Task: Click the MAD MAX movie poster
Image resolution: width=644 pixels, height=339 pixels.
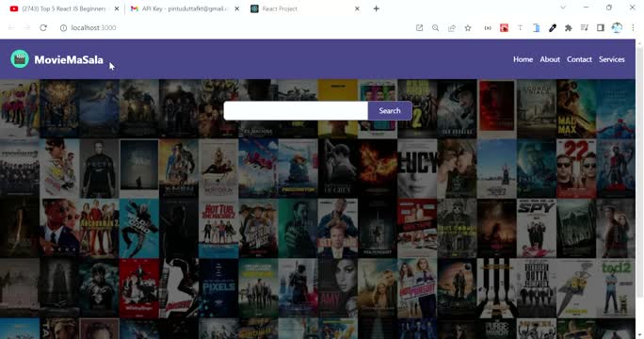Action: tap(576, 109)
